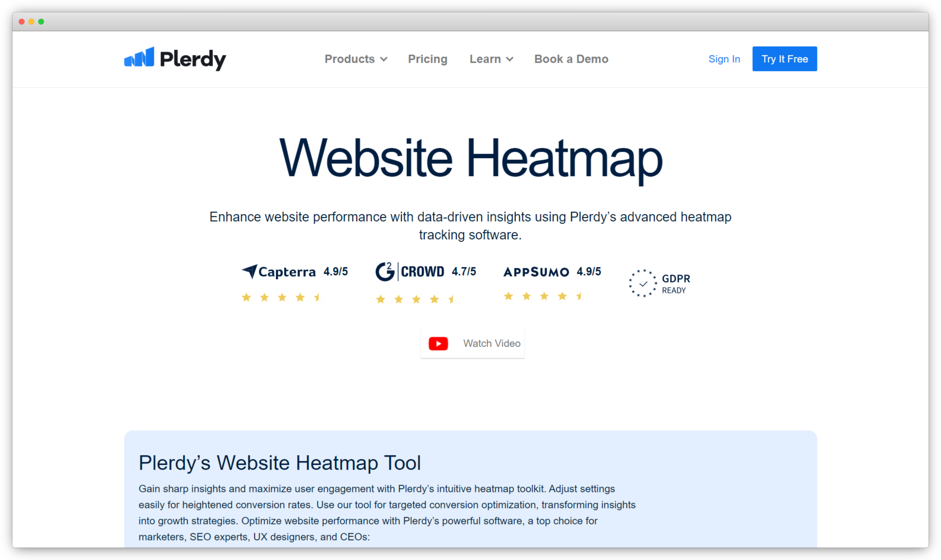Expand the Learn dropdown menu
Image resolution: width=941 pixels, height=560 pixels.
pos(490,59)
